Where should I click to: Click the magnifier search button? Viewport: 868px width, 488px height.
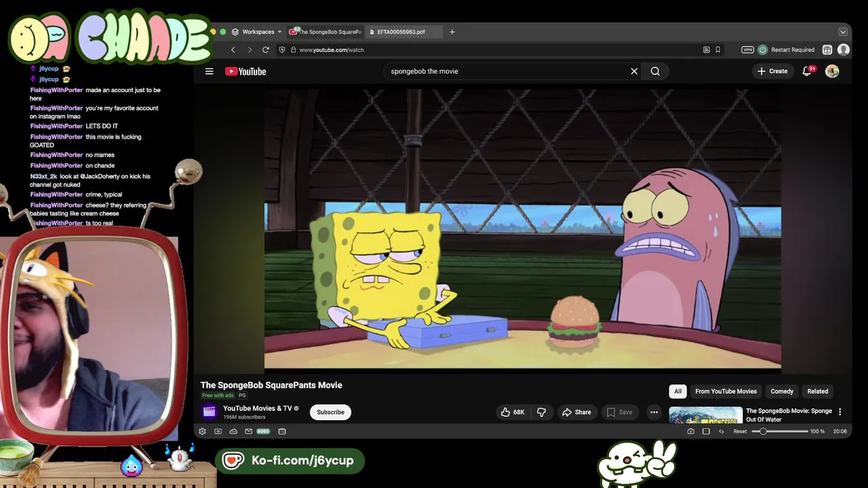655,71
